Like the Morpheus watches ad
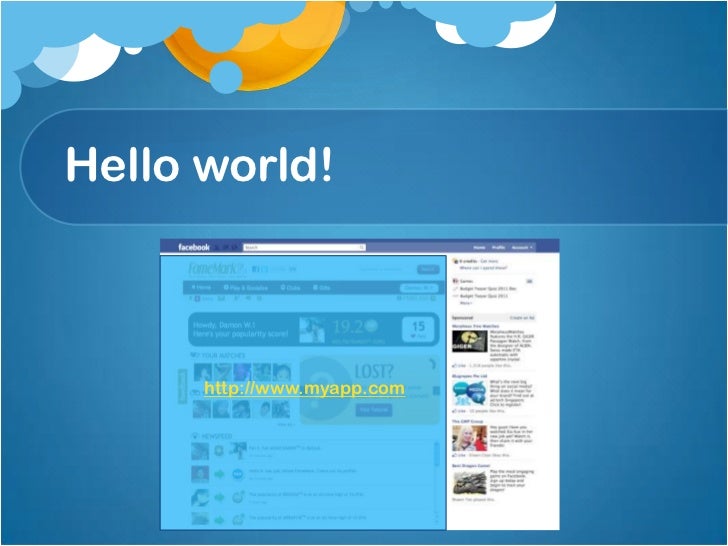The width and height of the screenshot is (728, 546). click(459, 366)
